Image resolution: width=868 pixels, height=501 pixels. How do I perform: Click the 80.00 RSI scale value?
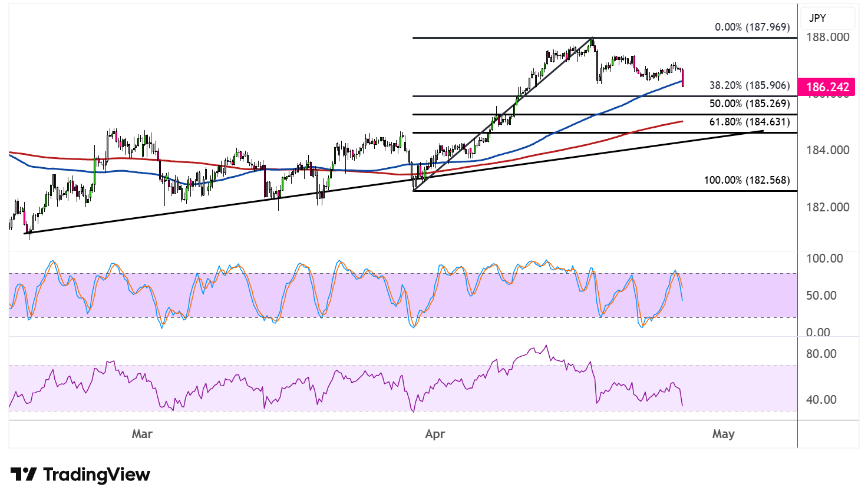pyautogui.click(x=821, y=354)
